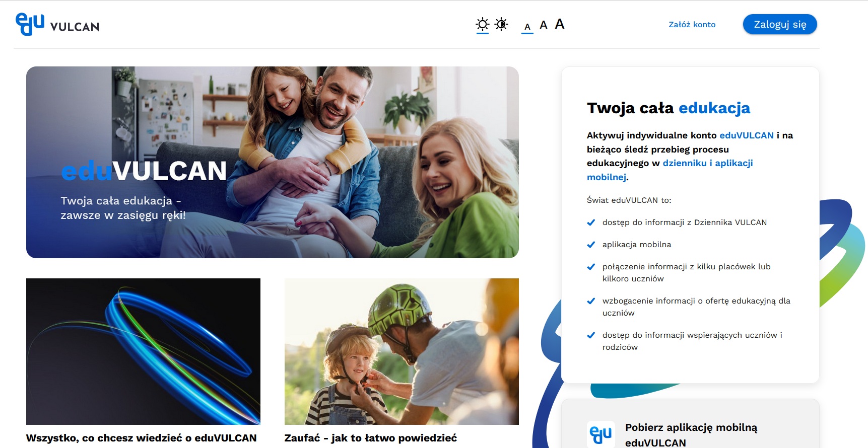Click the aplikacja mobilna list item
Viewport: 868px width, 448px height.
point(637,245)
